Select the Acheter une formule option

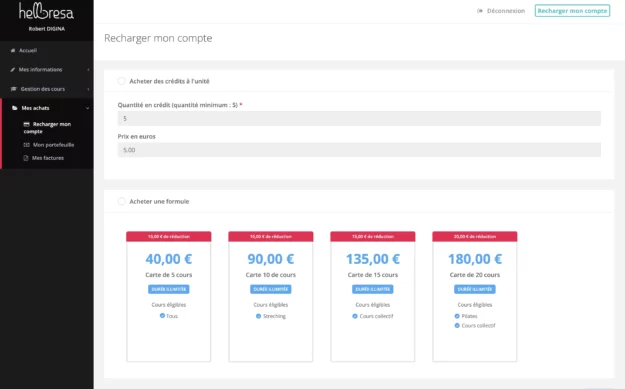pyautogui.click(x=122, y=201)
